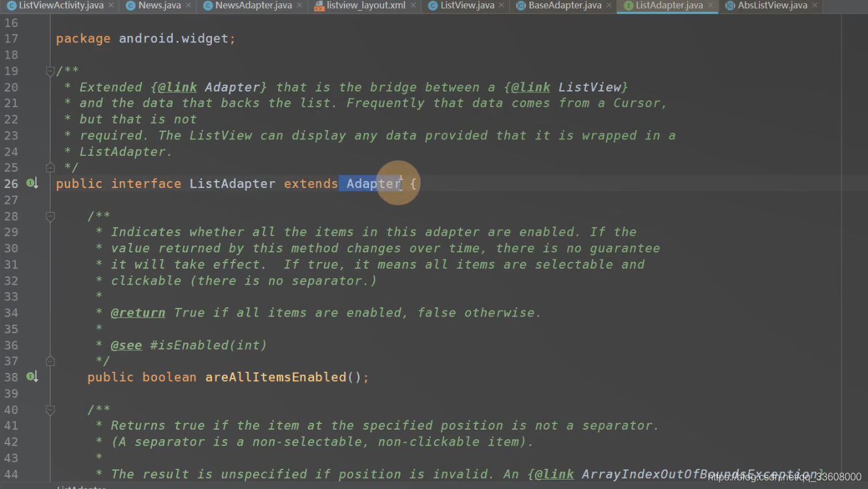The width and height of the screenshot is (868, 489).
Task: Collapse the Javadoc starting at line 40
Action: [x=50, y=409]
